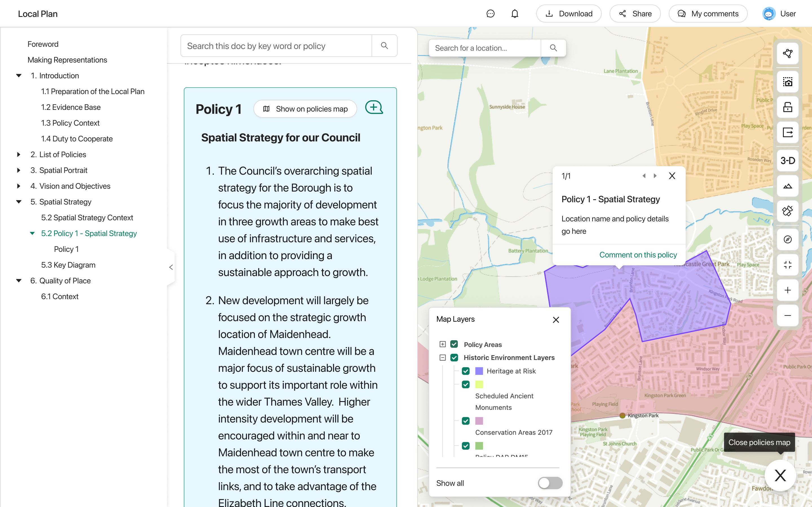
Task: Click Comment on this policy link
Action: point(638,255)
